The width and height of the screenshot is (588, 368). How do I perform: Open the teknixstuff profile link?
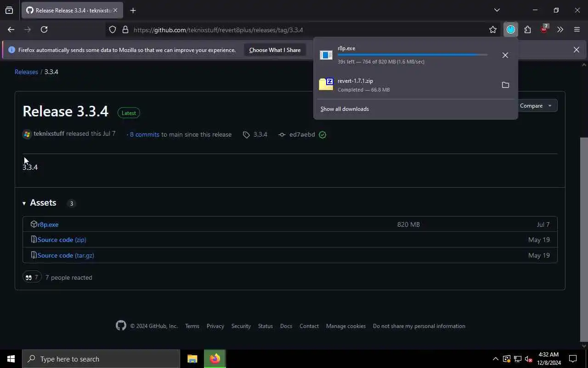point(49,134)
